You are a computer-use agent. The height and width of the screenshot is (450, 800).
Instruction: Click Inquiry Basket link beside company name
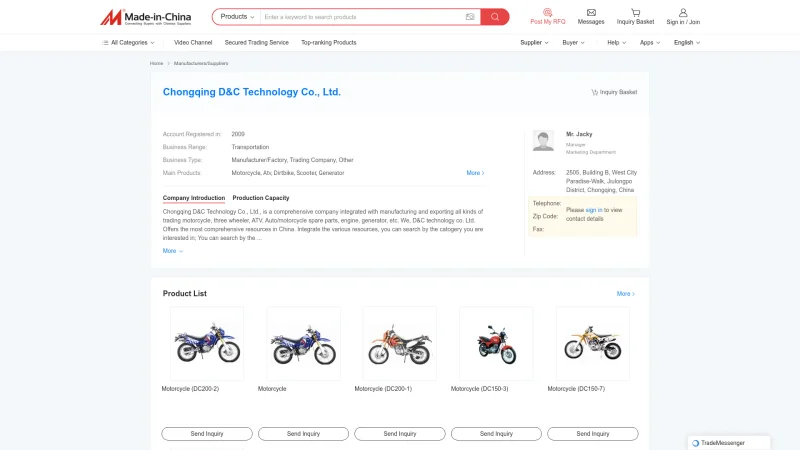point(614,92)
